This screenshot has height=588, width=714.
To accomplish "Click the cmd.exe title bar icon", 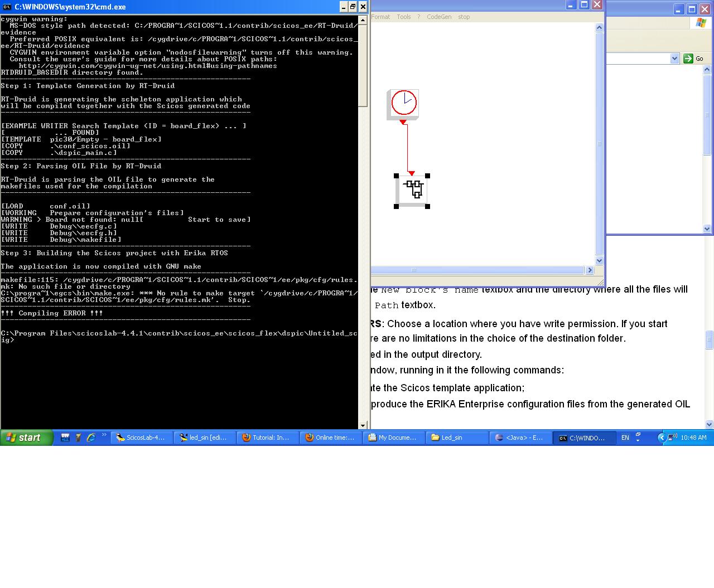I will tap(8, 7).
